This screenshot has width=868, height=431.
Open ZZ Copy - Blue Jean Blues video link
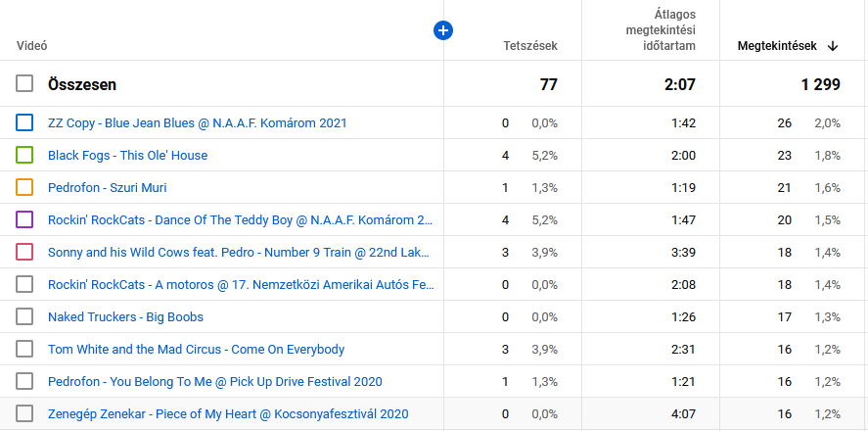(197, 123)
